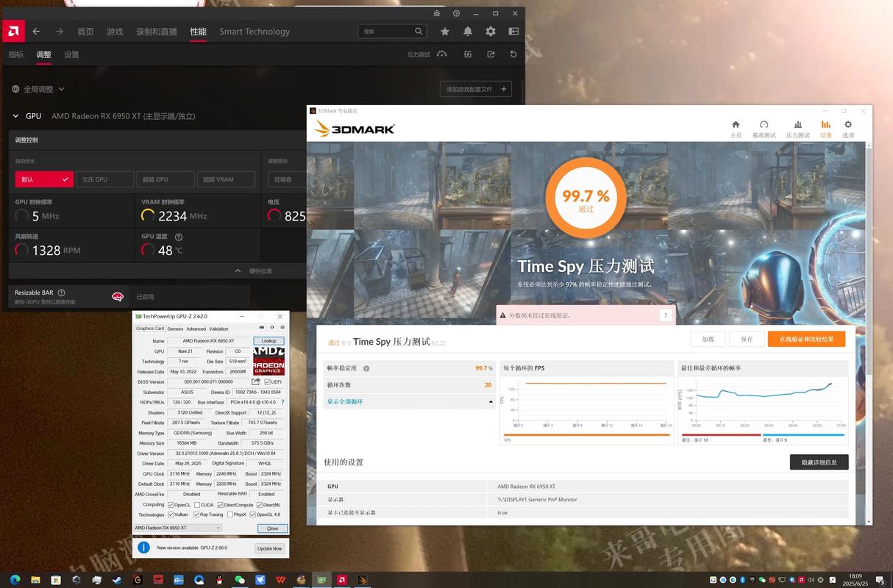Toggle CUDA checkbox in GPU-Z
The width and height of the screenshot is (893, 588).
click(196, 505)
